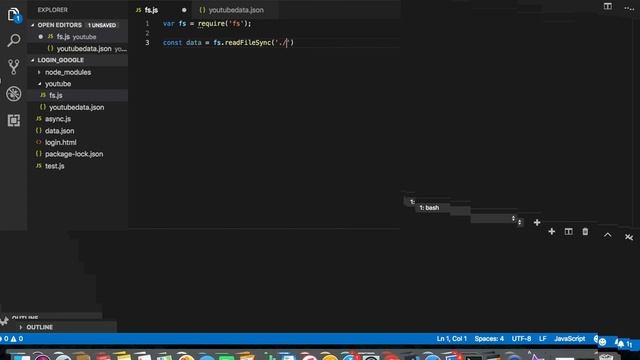Open test.js file in explorer
640x360 pixels.
tap(78, 166)
